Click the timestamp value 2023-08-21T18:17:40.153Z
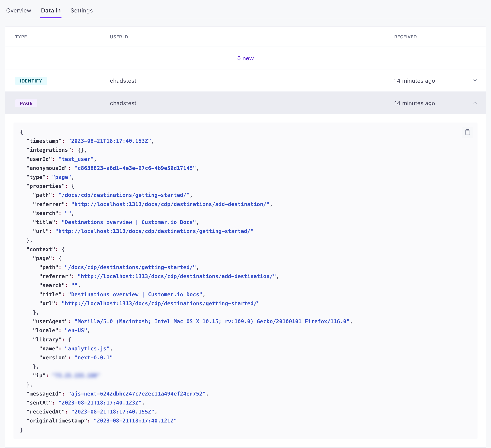Viewport: 491px width, 448px height. 110,141
